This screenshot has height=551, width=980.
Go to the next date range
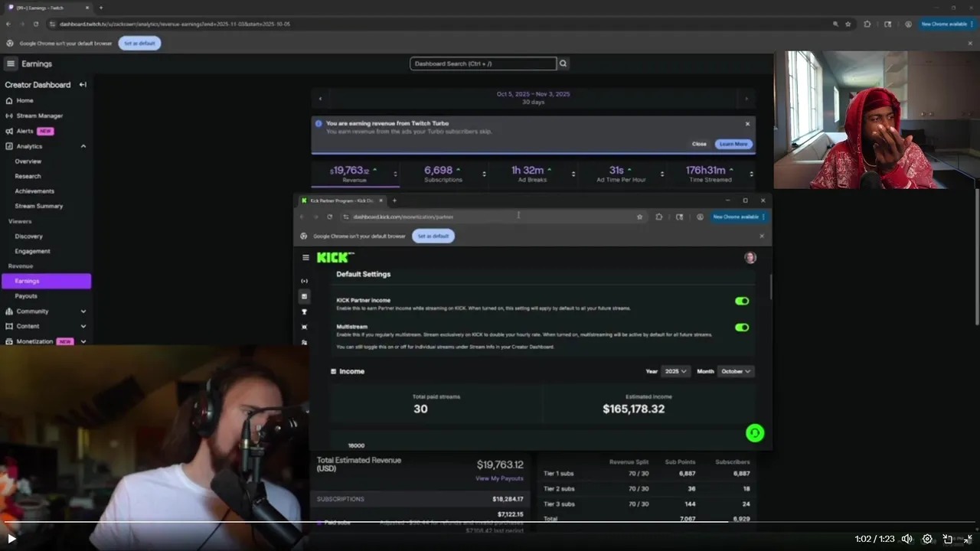[746, 98]
